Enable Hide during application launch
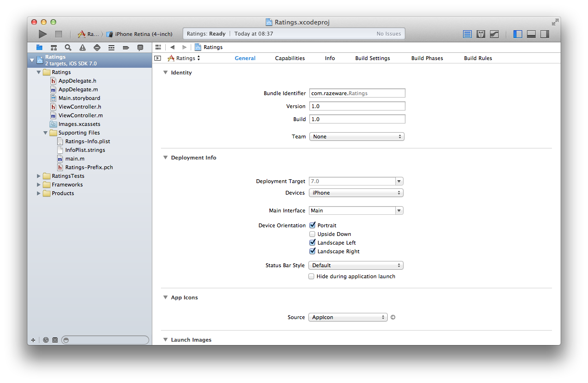 [x=311, y=276]
